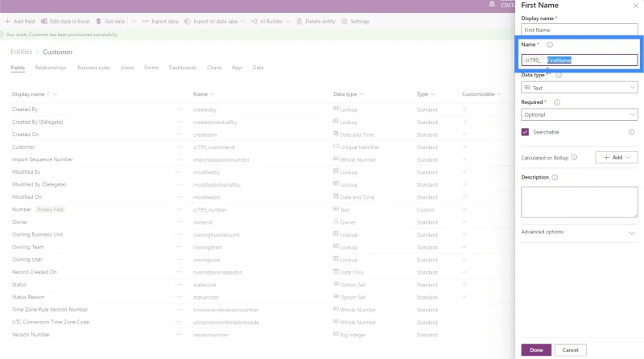The image size is (644, 359).
Task: Open more options for Number row
Action: (178, 209)
